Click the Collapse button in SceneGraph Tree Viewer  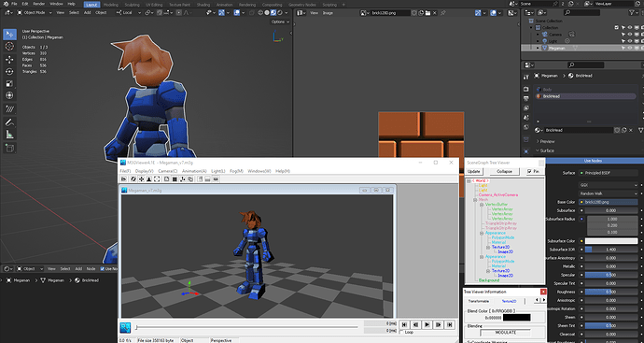click(504, 172)
